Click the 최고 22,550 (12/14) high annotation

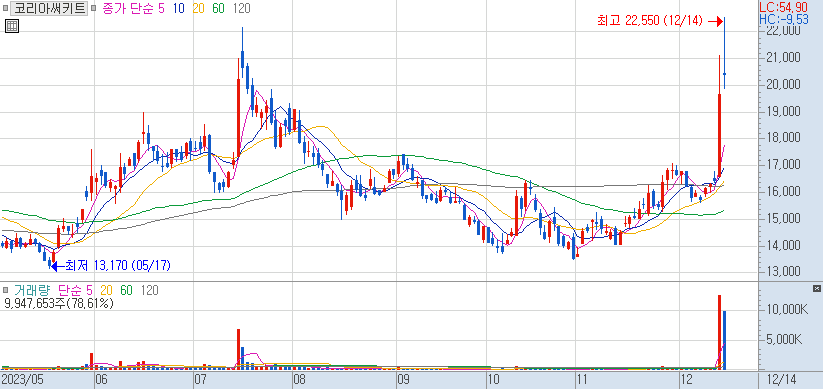[x=649, y=20]
